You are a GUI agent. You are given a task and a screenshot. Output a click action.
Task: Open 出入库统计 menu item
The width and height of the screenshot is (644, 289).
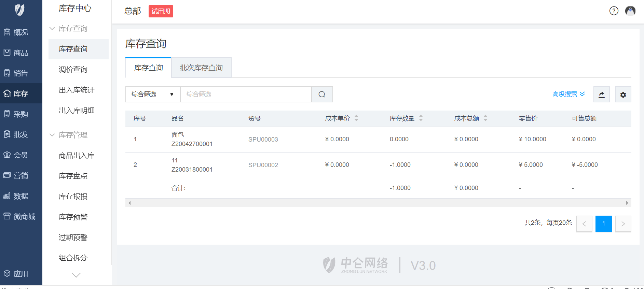tap(77, 90)
